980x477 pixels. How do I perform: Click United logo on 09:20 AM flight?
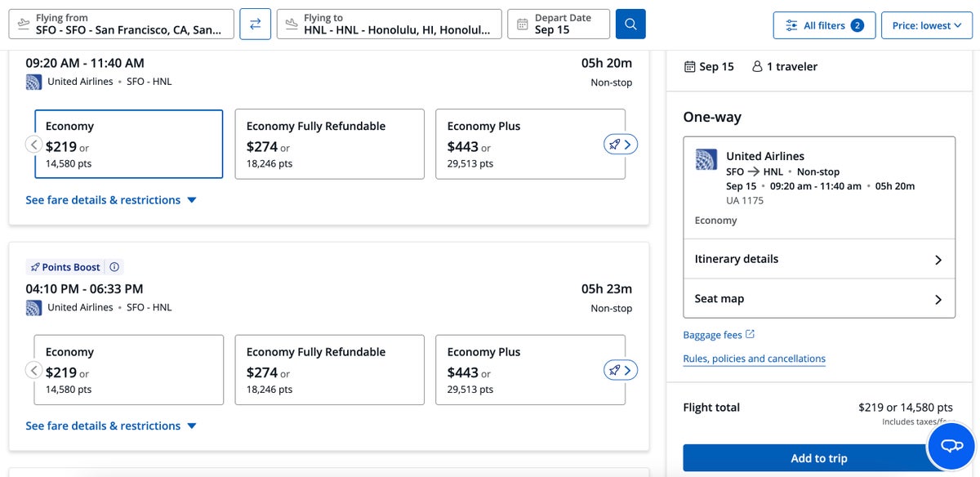click(33, 82)
